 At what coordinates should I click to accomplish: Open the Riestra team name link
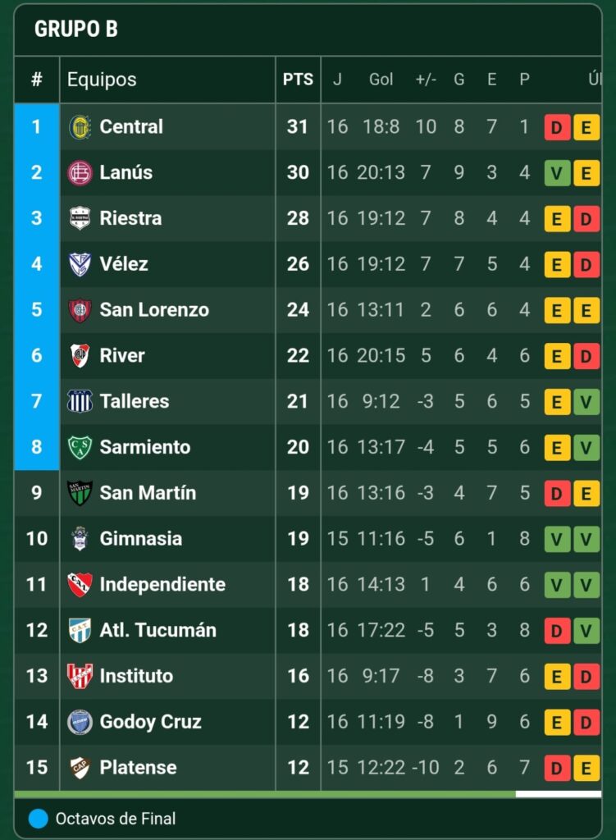click(130, 218)
